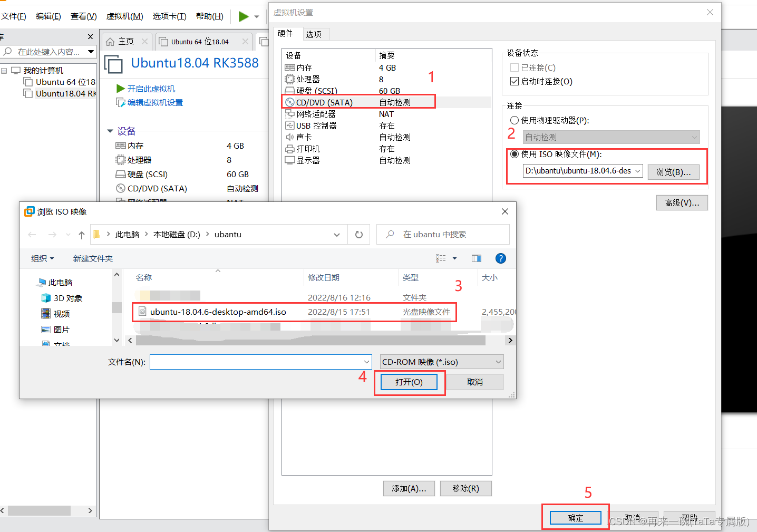Select 处理器 processor icon in hardware list
757x532 pixels.
click(x=290, y=79)
